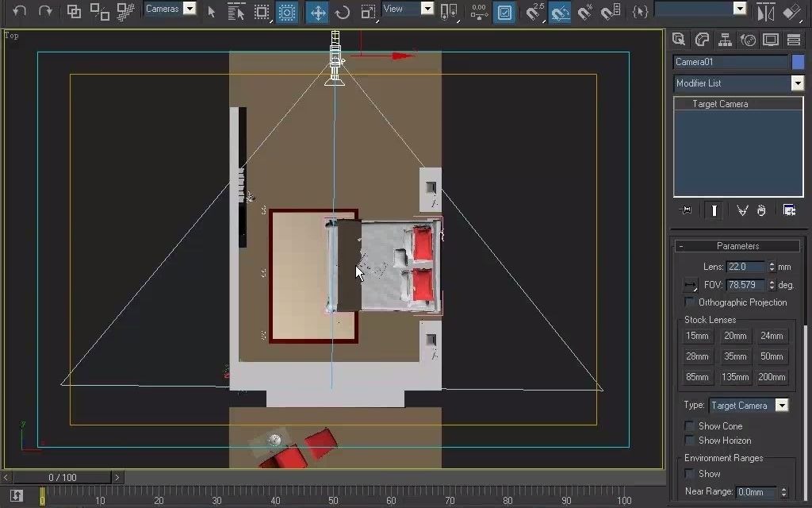Viewport: 812px width, 508px height.
Task: Switch to the Create panel tab
Action: click(680, 38)
